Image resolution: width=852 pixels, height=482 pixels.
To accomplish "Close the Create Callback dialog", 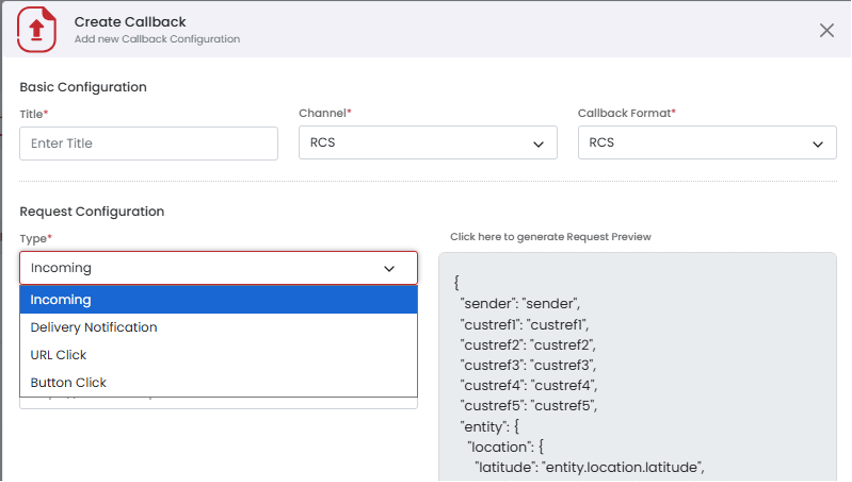I will pos(826,30).
